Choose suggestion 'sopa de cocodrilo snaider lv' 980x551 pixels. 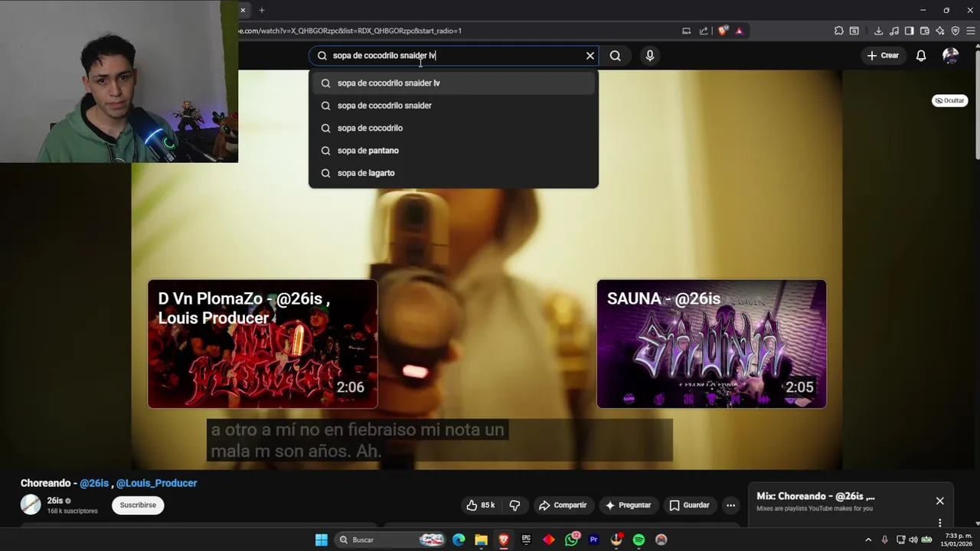(x=453, y=83)
